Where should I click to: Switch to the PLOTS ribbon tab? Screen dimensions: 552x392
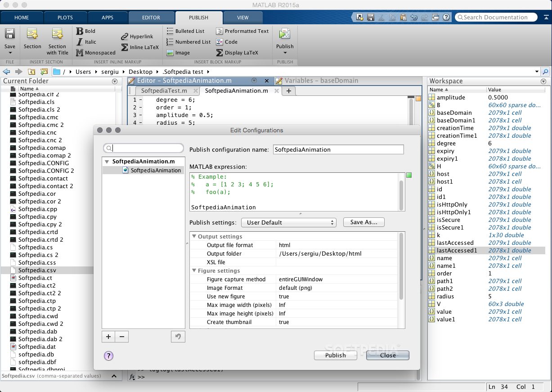65,18
